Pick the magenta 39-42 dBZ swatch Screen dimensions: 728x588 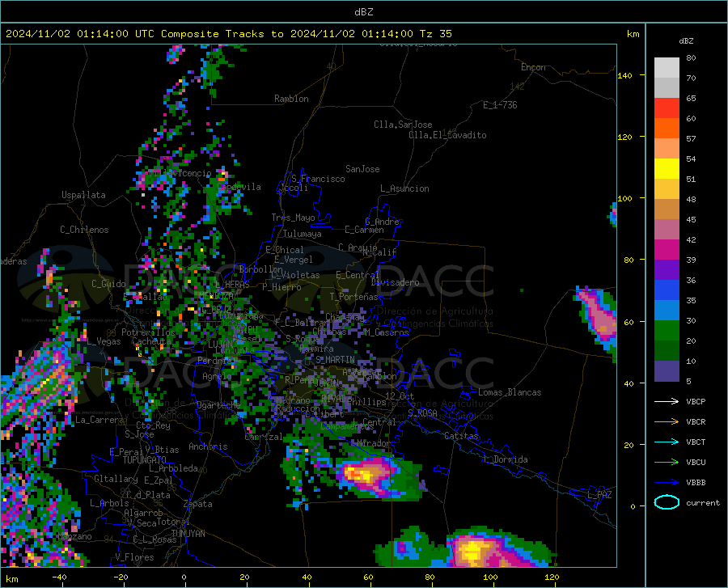click(x=667, y=250)
